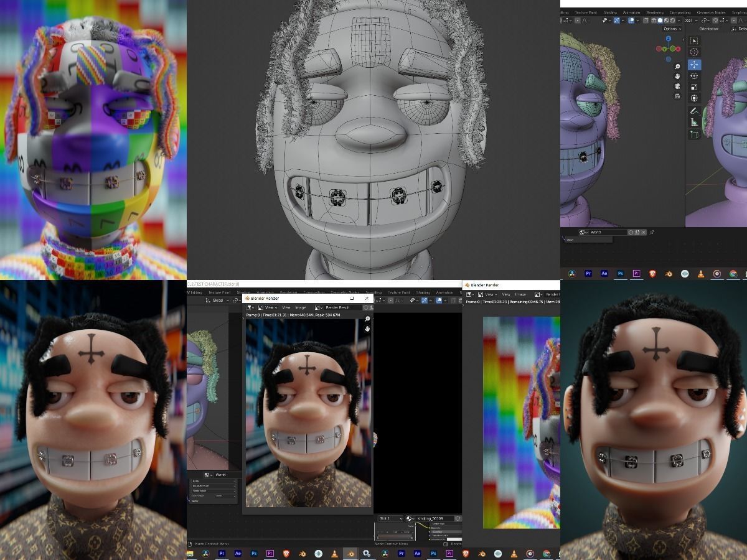The height and width of the screenshot is (560, 747).
Task: Click the zoom magnifier gizmo in the viewport
Action: (677, 67)
